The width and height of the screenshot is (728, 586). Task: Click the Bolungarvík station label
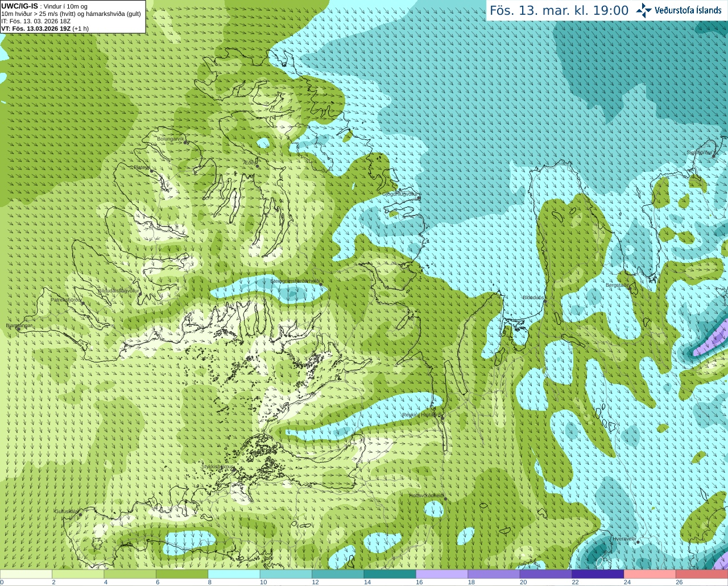[171, 139]
